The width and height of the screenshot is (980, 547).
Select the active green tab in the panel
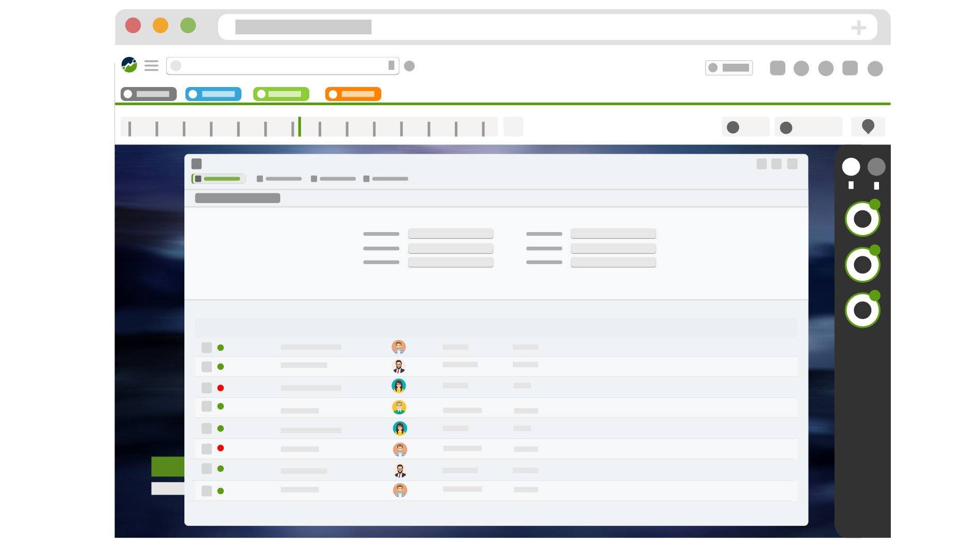(219, 179)
